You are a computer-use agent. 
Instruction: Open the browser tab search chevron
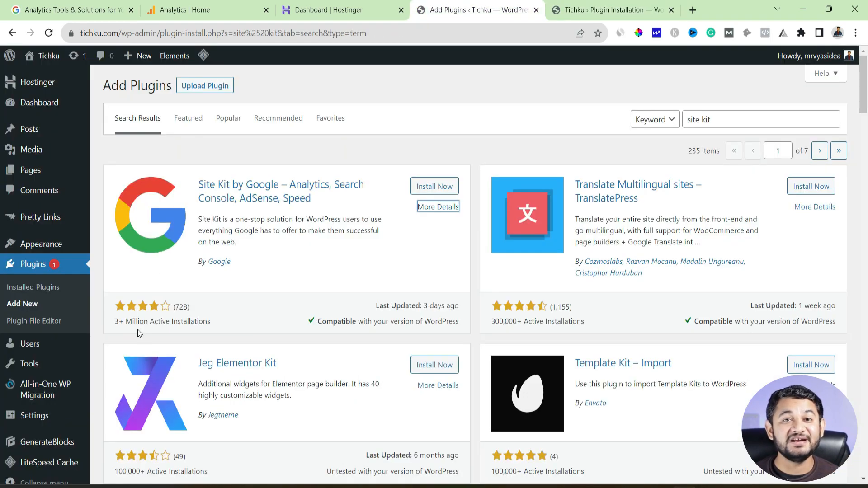click(777, 9)
